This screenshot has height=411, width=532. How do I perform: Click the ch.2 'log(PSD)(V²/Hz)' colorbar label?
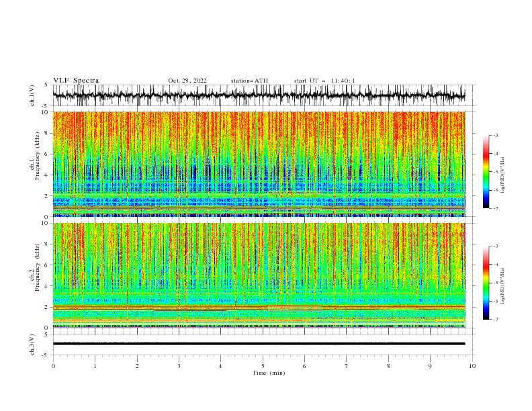point(502,286)
